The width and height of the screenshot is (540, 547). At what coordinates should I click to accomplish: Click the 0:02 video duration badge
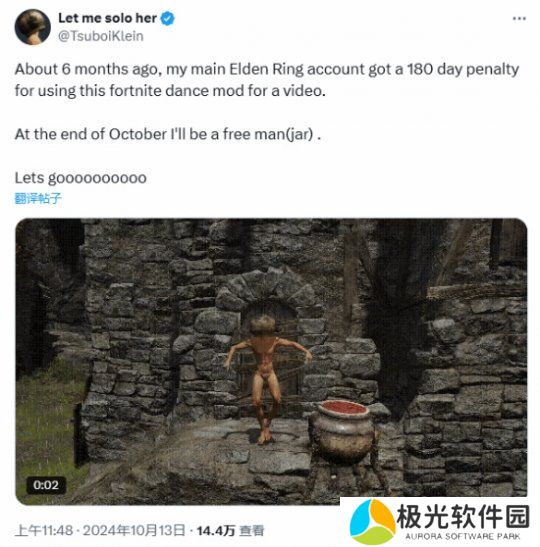click(46, 485)
